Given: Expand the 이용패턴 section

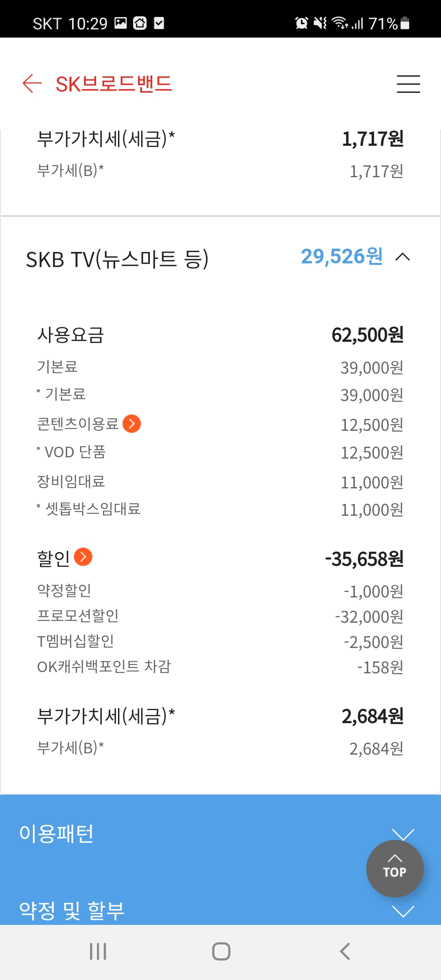Looking at the screenshot, I should point(403,835).
